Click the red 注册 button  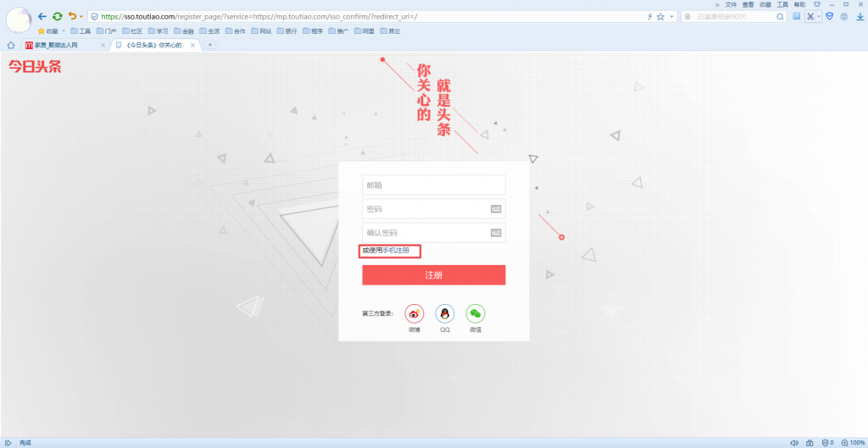click(433, 275)
